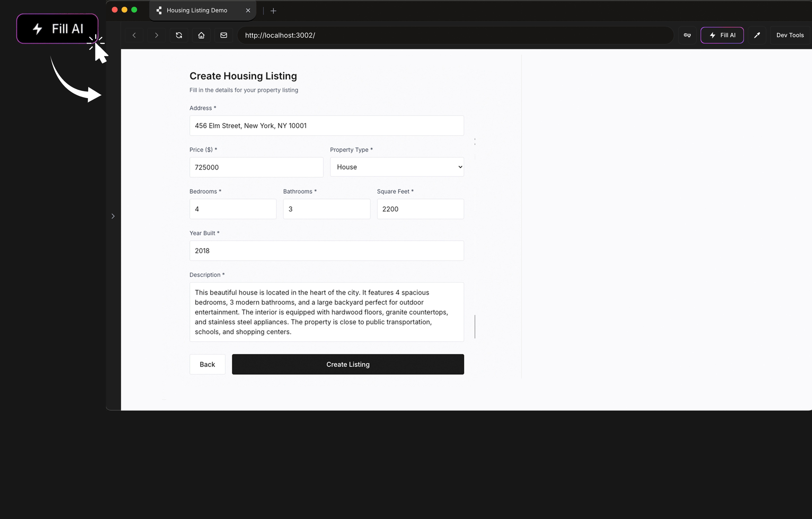This screenshot has width=812, height=519.
Task: Open a new tab with plus
Action: click(273, 11)
